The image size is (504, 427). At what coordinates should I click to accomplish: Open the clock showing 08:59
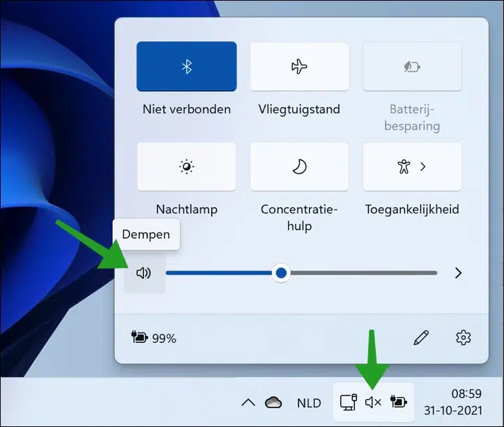[x=466, y=394]
